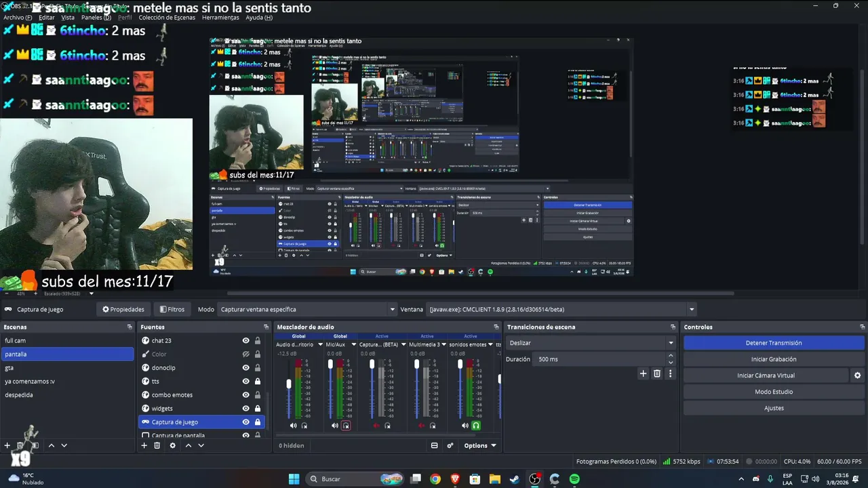Hide the chat 23 source
The height and width of the screenshot is (488, 868).
pyautogui.click(x=246, y=340)
